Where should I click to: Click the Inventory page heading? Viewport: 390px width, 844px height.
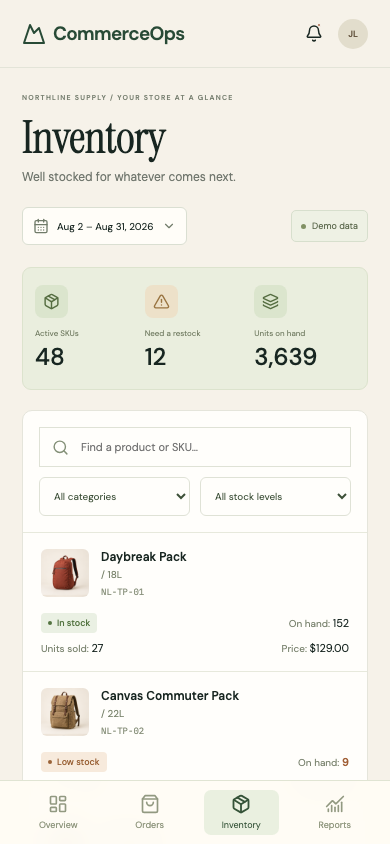94,139
